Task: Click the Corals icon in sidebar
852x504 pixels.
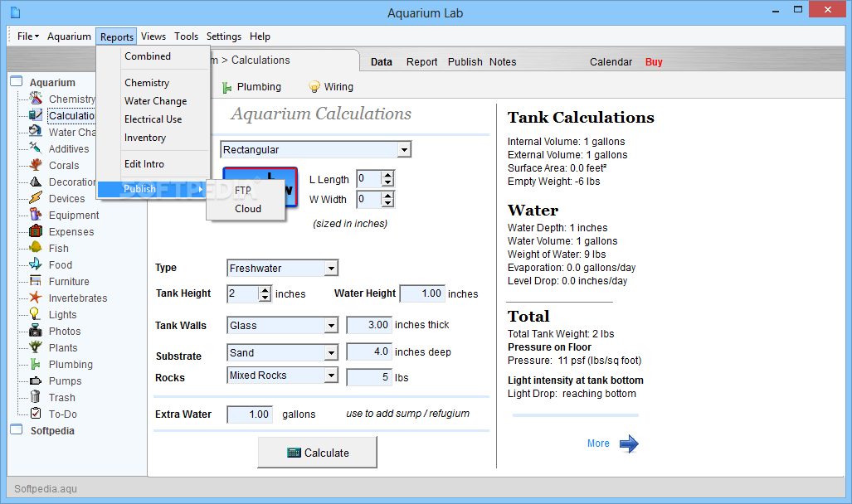Action: coord(36,165)
